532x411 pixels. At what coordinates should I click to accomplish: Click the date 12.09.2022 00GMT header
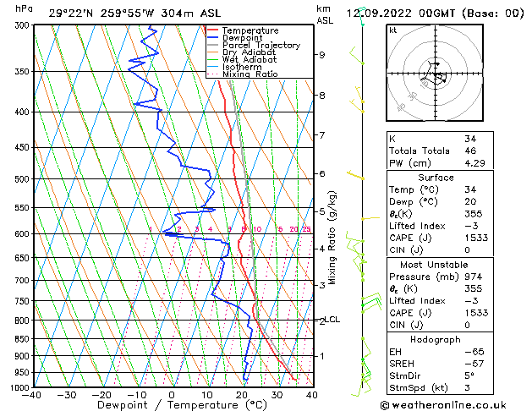[435, 14]
